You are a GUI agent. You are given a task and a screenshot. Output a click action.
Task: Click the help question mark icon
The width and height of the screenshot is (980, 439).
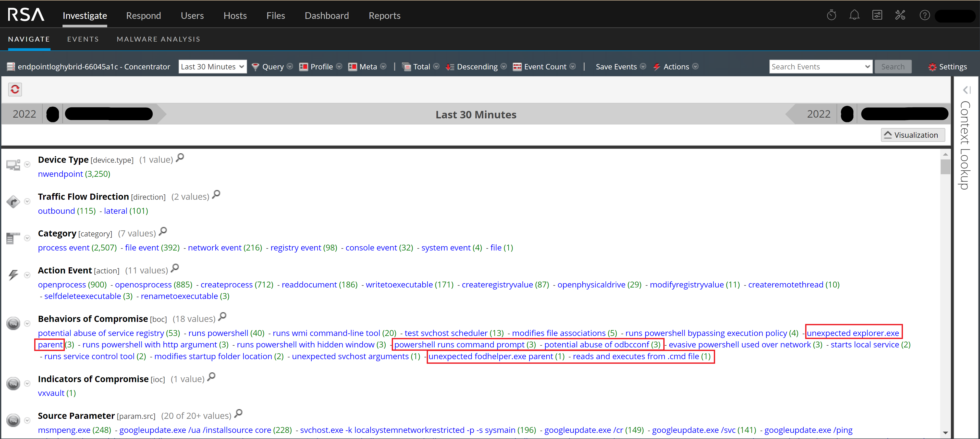tap(924, 15)
